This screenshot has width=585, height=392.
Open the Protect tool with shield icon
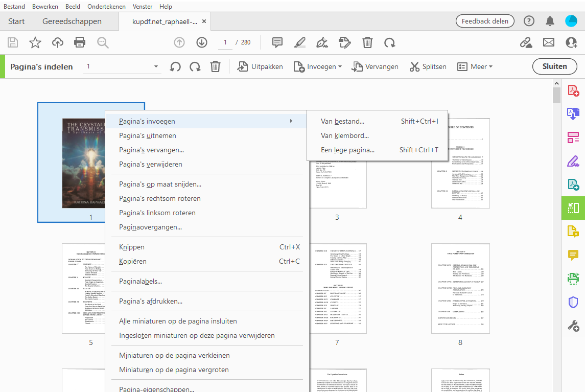(573, 302)
